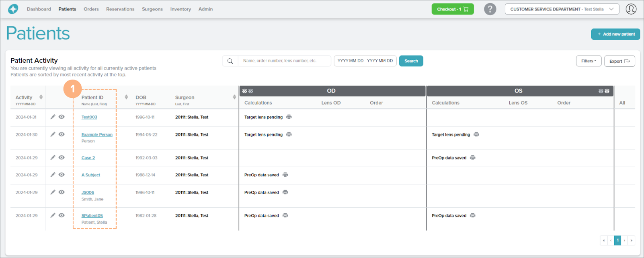Toggle the OS column eye icons
The image size is (644, 258).
(x=603, y=91)
